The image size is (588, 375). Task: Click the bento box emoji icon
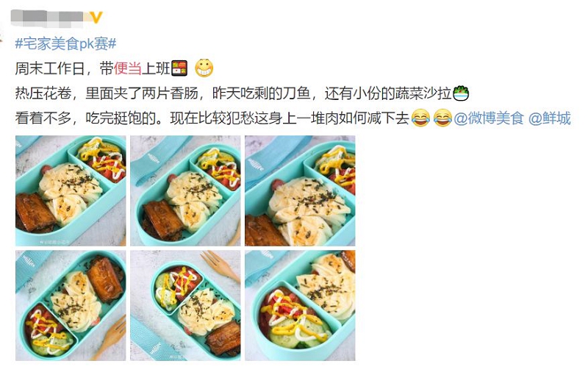pos(179,69)
